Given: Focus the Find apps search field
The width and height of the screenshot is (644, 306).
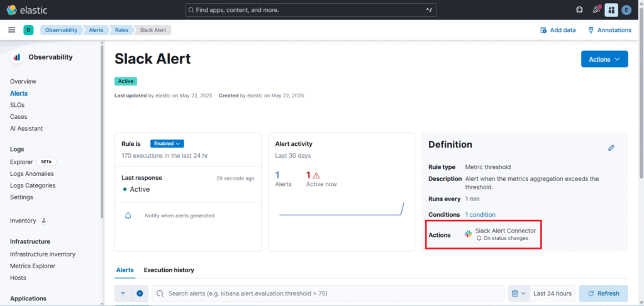Looking at the screenshot, I should (311, 10).
